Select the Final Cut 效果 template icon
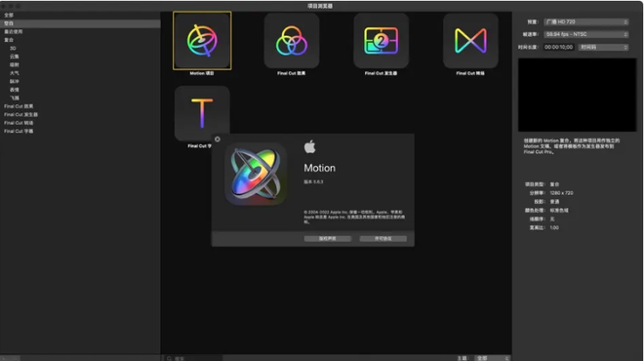 click(292, 41)
